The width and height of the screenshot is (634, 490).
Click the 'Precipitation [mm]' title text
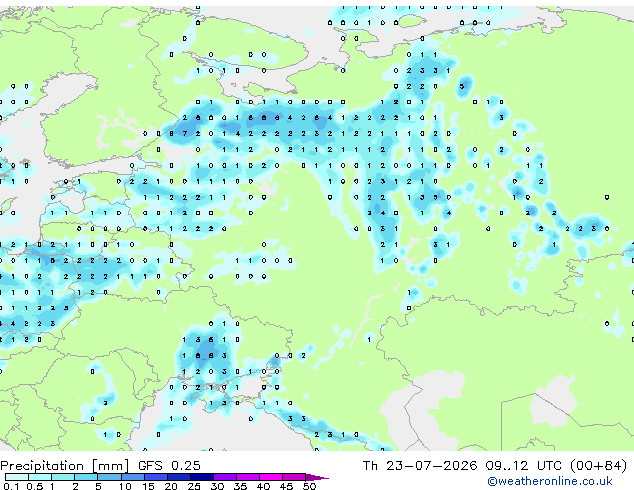pyautogui.click(x=65, y=466)
